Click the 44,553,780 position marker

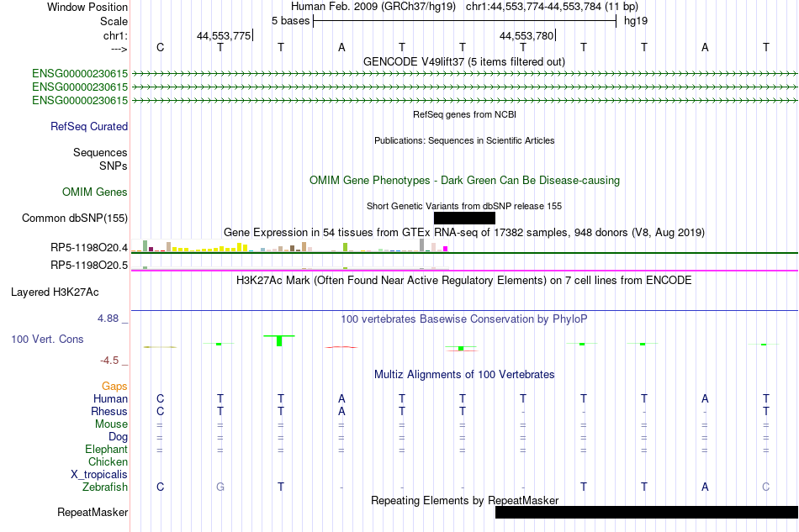coord(526,35)
